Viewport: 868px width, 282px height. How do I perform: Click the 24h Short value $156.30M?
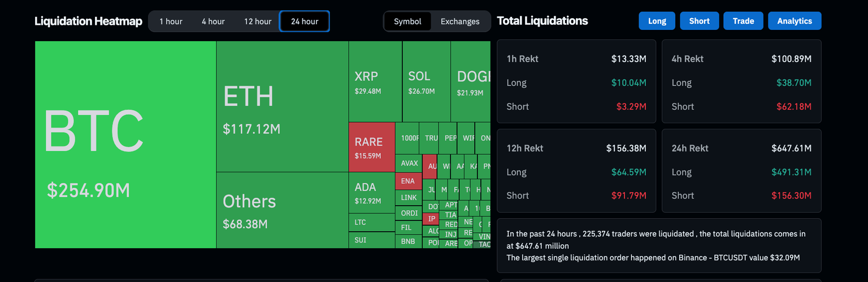coord(791,196)
